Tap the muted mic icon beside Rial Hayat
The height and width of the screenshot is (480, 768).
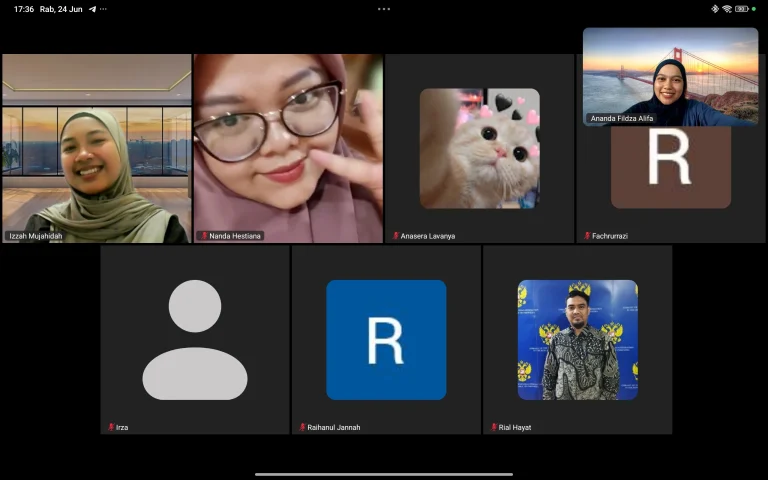click(494, 427)
